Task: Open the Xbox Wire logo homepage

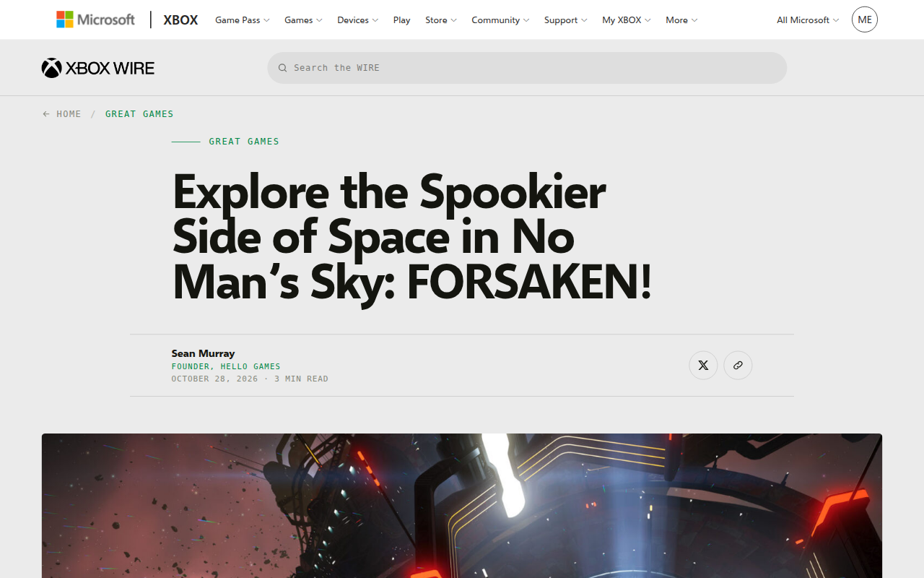Action: (98, 68)
